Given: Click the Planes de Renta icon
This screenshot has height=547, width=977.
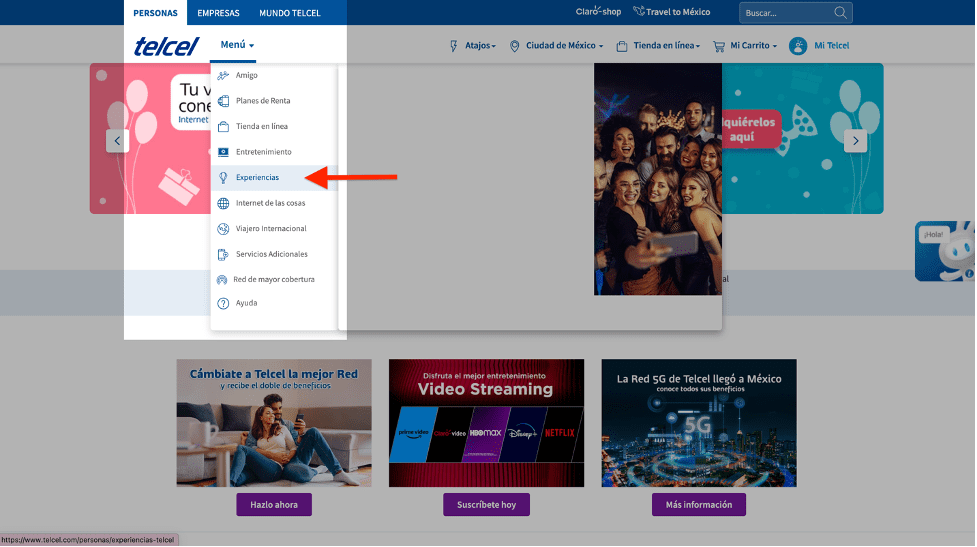Looking at the screenshot, I should 223,101.
